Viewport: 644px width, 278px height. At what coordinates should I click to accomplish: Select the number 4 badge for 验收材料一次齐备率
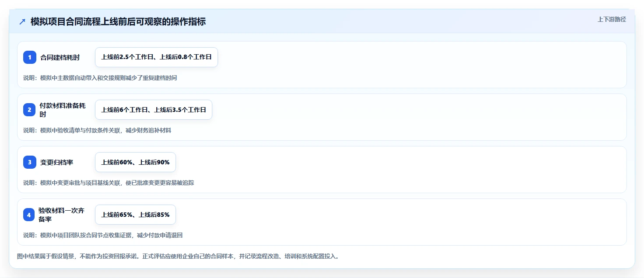[29, 215]
